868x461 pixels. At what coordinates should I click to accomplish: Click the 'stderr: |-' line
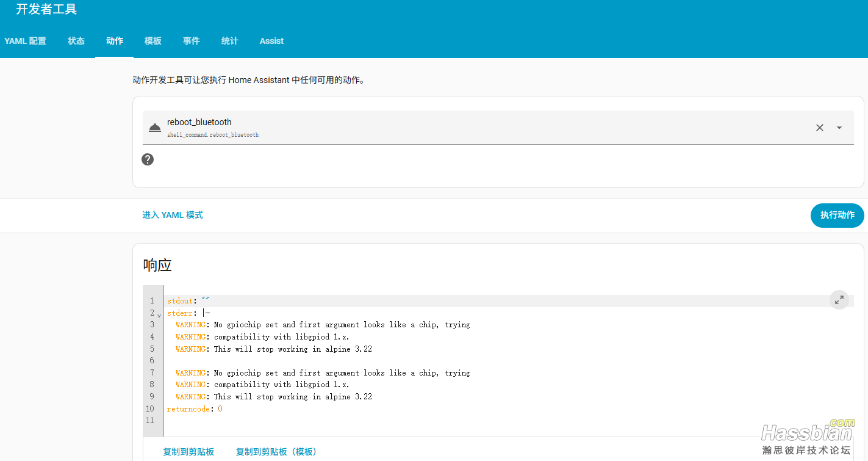pyautogui.click(x=188, y=313)
